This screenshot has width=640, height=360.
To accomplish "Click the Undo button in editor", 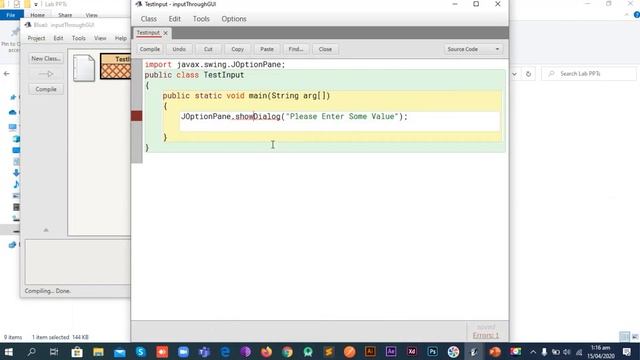I will pyautogui.click(x=179, y=49).
